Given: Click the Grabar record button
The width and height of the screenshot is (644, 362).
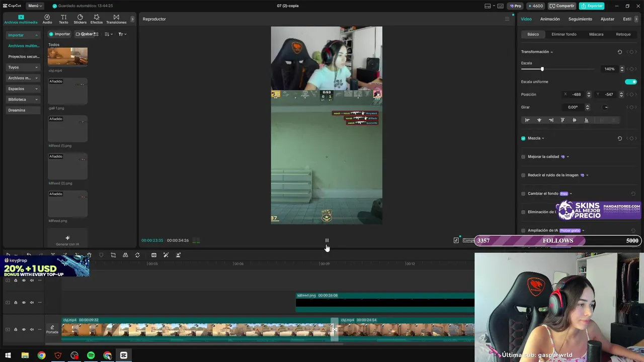Looking at the screenshot, I should click(85, 34).
